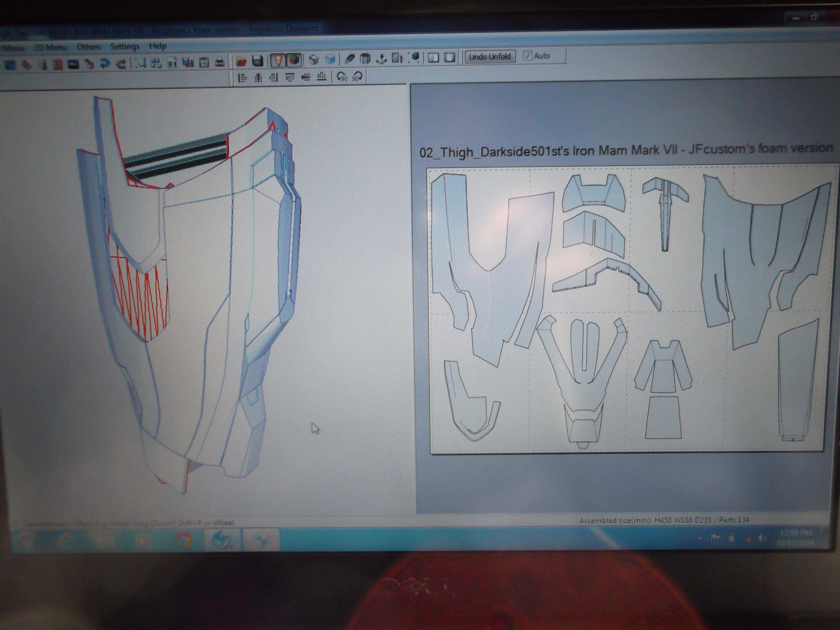Click the gray redo arrow icon
This screenshot has width=840, height=630.
point(121,64)
